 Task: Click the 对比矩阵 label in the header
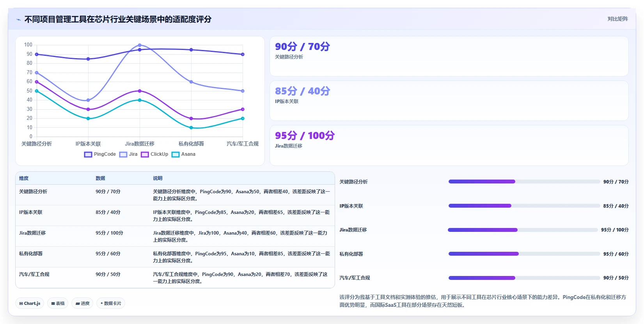point(617,19)
